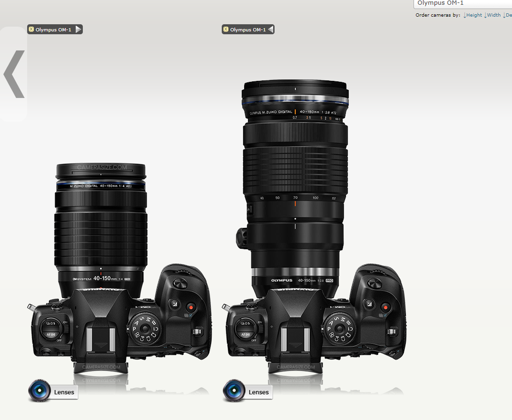
Task: Select the right camera with the 40-150mm f/2.8 lens
Action: click(x=315, y=226)
